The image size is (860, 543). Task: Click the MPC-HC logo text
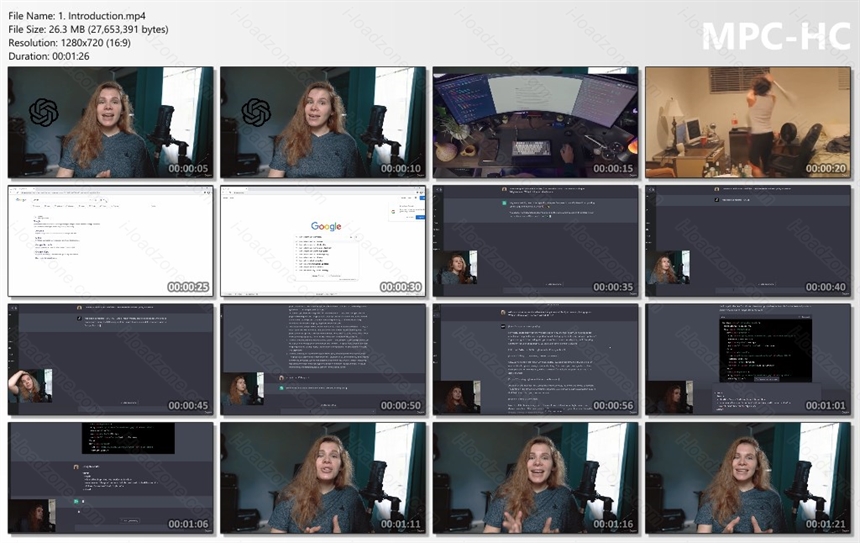776,36
